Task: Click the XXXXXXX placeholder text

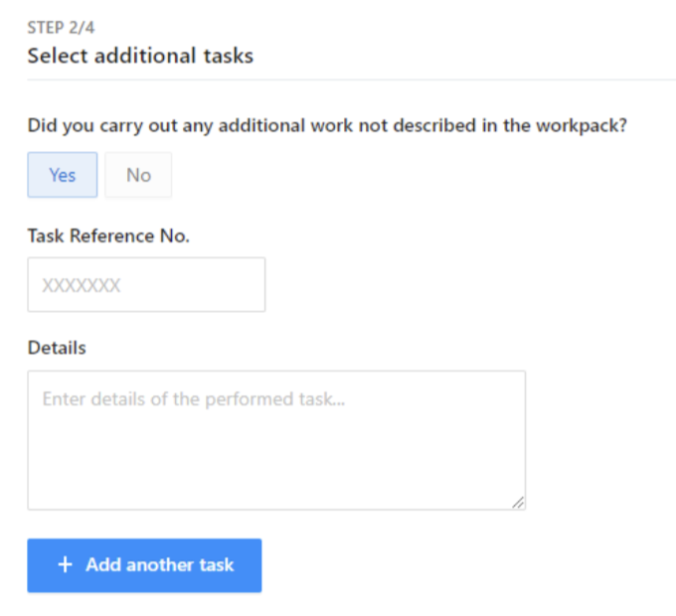Action: pyautogui.click(x=82, y=285)
